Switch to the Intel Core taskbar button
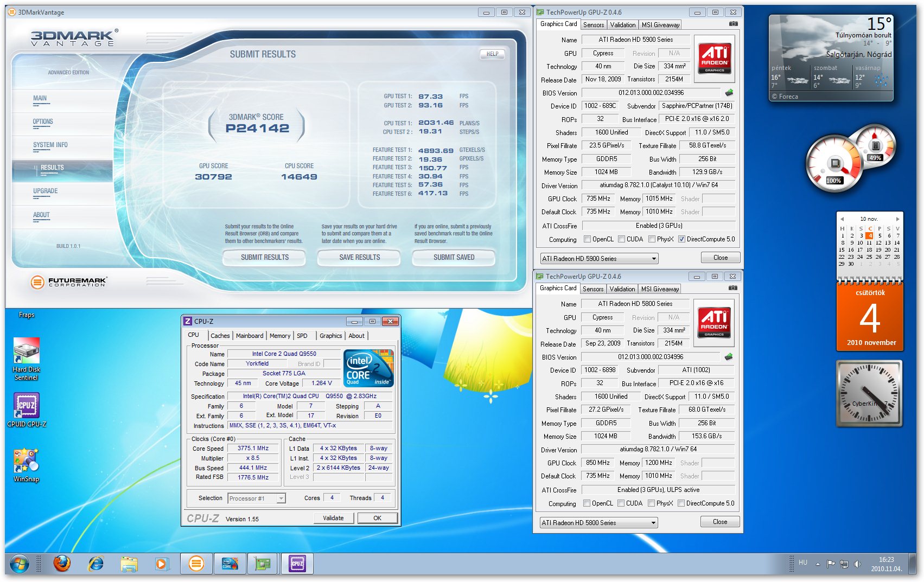Image resolution: width=924 pixels, height=582 pixels. pyautogui.click(x=230, y=564)
